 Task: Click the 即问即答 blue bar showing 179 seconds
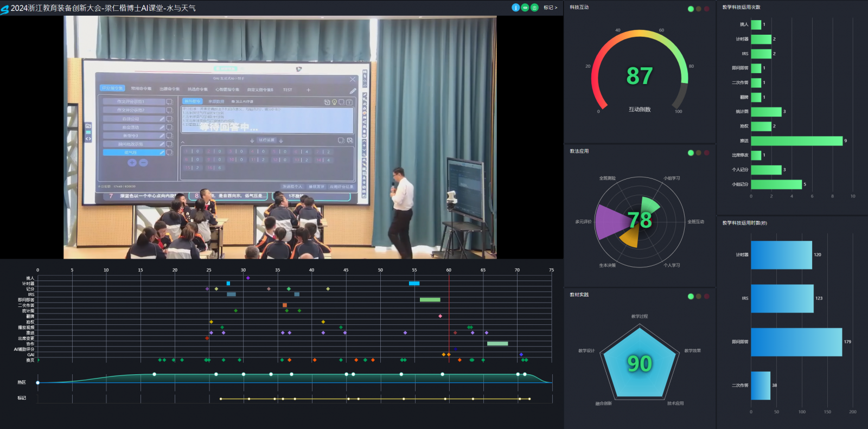pyautogui.click(x=796, y=342)
